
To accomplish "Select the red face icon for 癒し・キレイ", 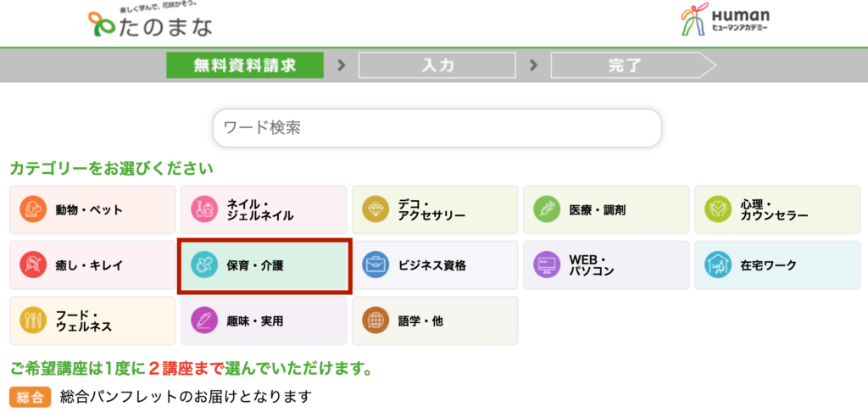I will click(31, 265).
